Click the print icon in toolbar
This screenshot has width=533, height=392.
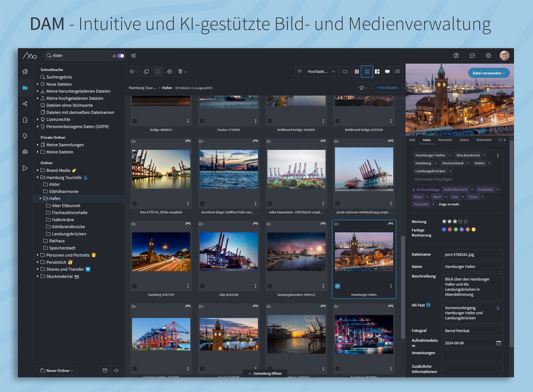170,71
